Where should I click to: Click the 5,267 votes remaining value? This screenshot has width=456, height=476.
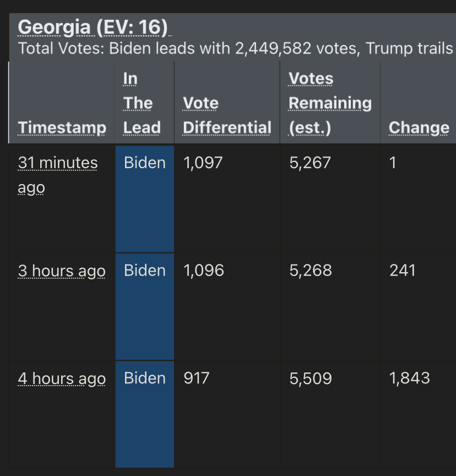coord(310,163)
